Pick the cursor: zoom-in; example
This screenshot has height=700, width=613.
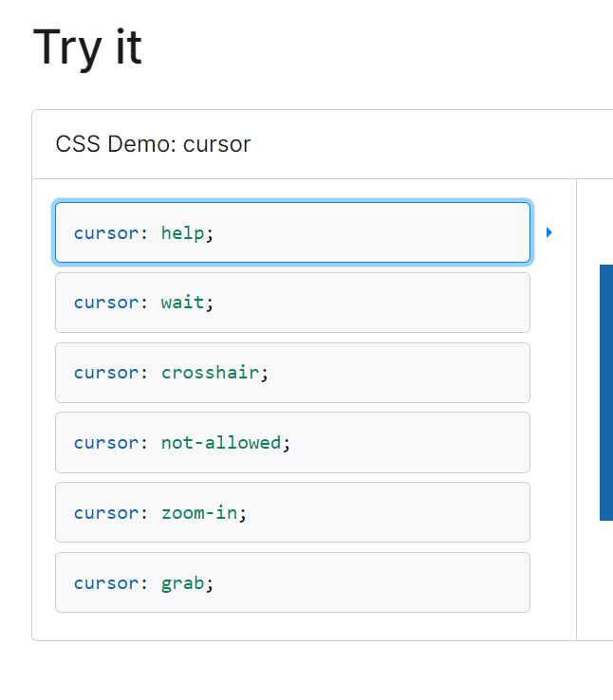pyautogui.click(x=292, y=512)
